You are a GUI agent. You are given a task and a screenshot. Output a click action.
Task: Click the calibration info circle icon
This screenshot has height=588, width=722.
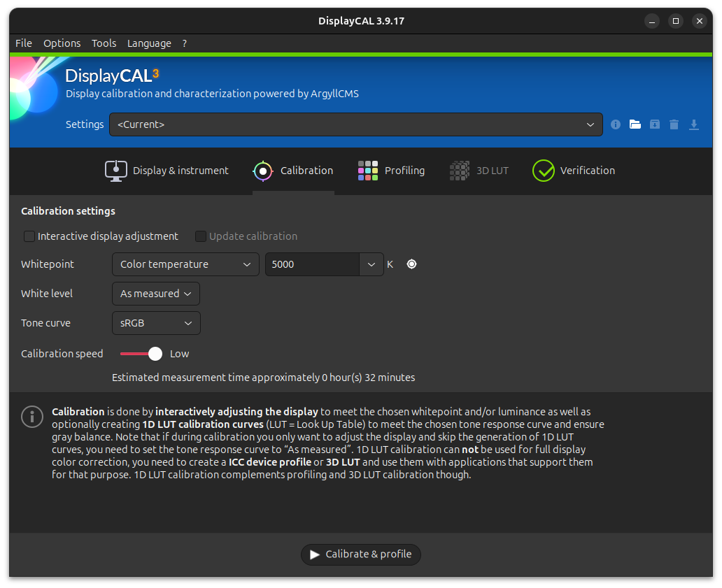tap(32, 417)
